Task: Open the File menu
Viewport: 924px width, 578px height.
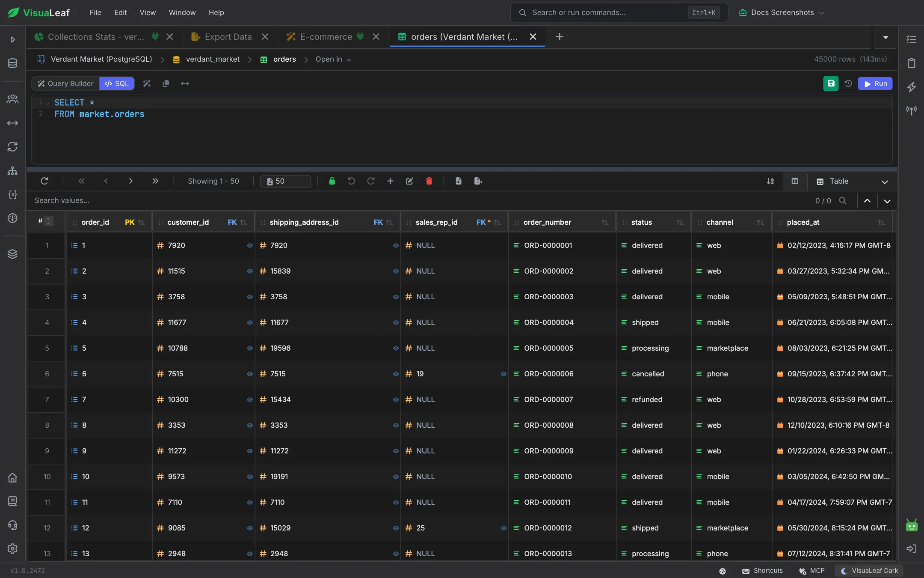Action: pos(95,12)
